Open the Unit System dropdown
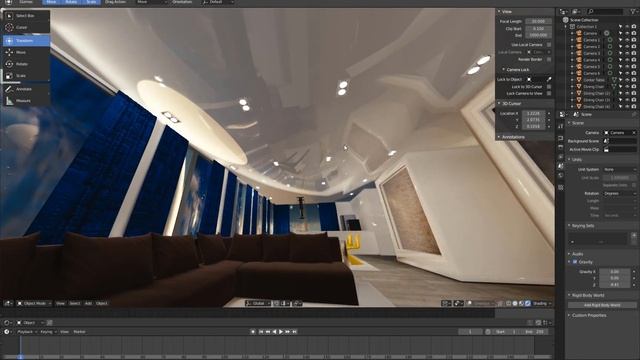This screenshot has width=640, height=360. coord(620,169)
